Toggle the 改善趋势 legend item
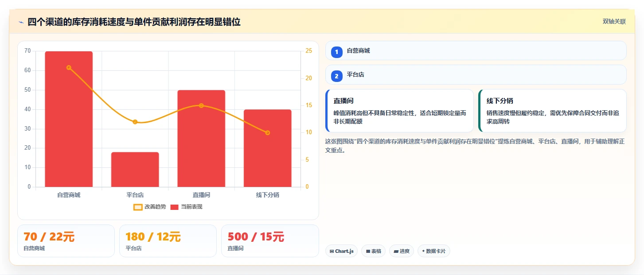This screenshot has height=275, width=644. pos(150,207)
